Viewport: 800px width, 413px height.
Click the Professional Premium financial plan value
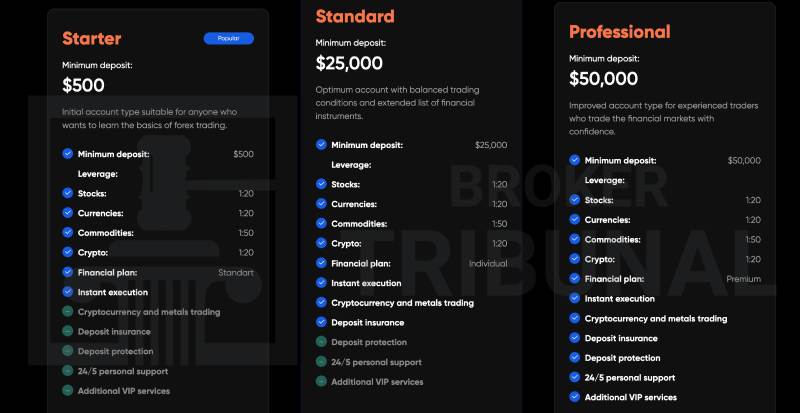[743, 279]
